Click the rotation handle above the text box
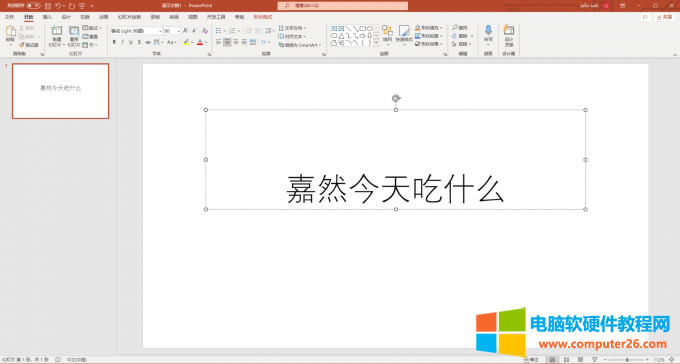The width and height of the screenshot is (680, 364). pos(396,98)
